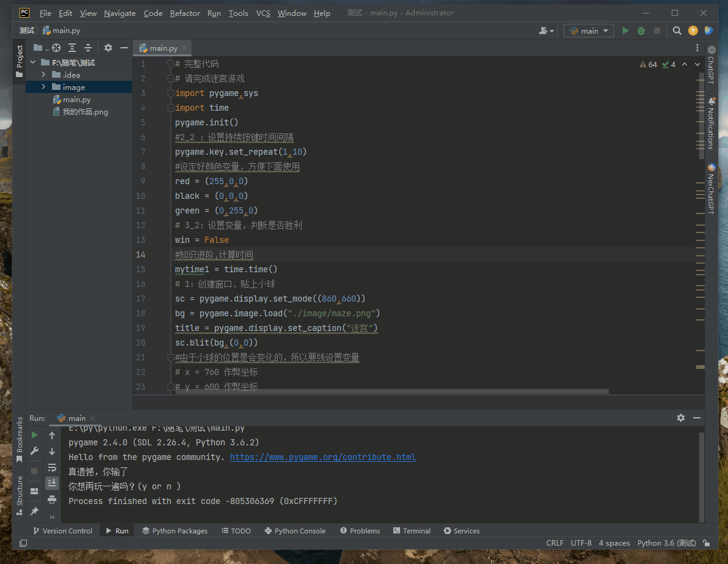The image size is (728, 564).
Task: Open Project panel gear options
Action: click(108, 48)
